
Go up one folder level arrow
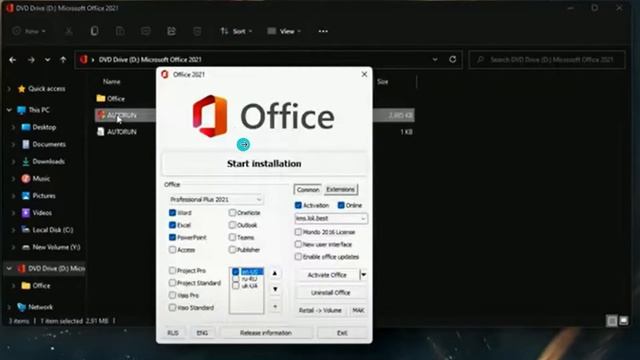[x=63, y=60]
